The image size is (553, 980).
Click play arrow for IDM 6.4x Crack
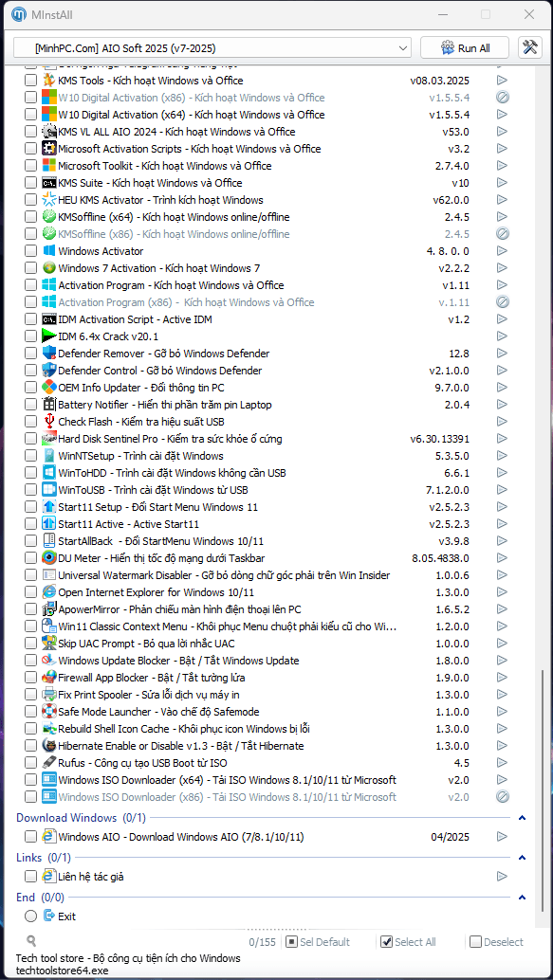(502, 336)
